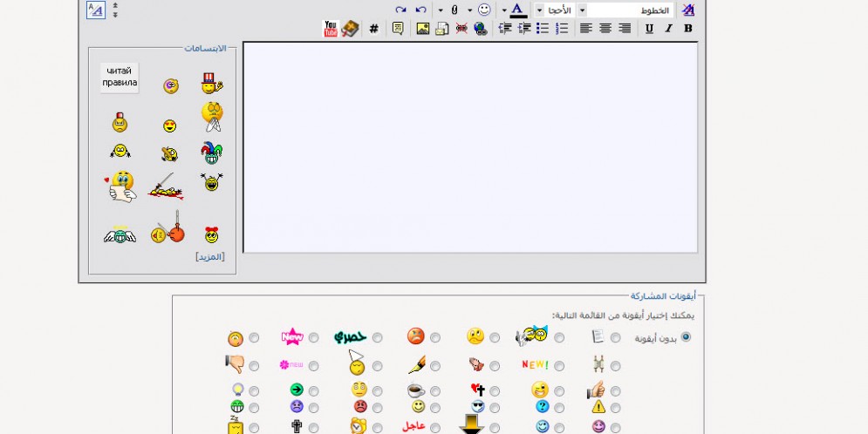
Task: Open more smilies via '[المزيد]' link
Action: click(x=210, y=257)
